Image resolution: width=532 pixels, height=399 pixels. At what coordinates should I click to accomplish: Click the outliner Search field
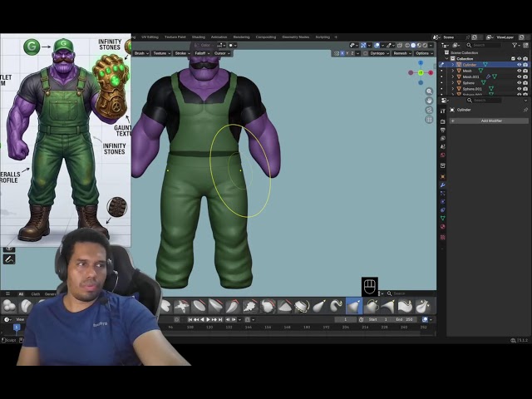(484, 45)
